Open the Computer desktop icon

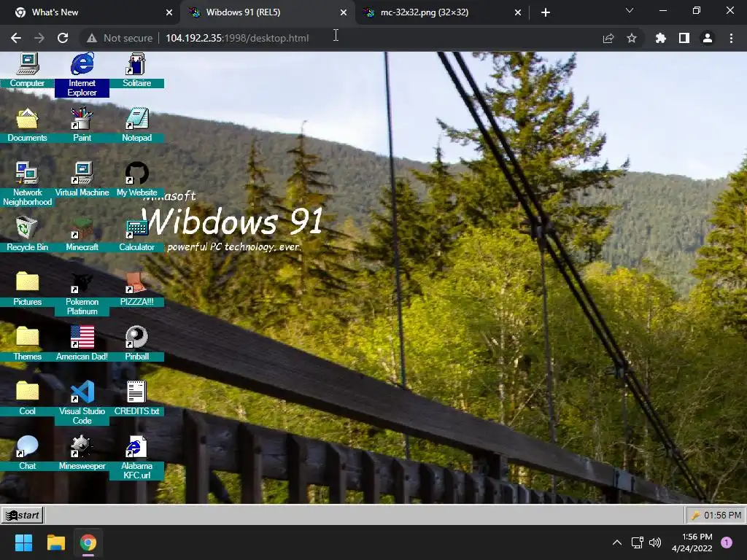pos(27,71)
